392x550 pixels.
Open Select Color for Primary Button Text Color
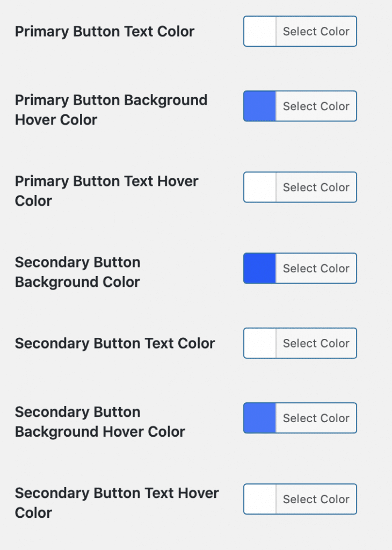tap(316, 31)
